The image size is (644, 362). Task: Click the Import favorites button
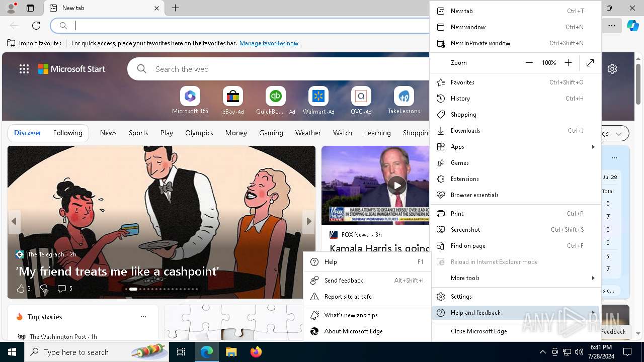[34, 43]
